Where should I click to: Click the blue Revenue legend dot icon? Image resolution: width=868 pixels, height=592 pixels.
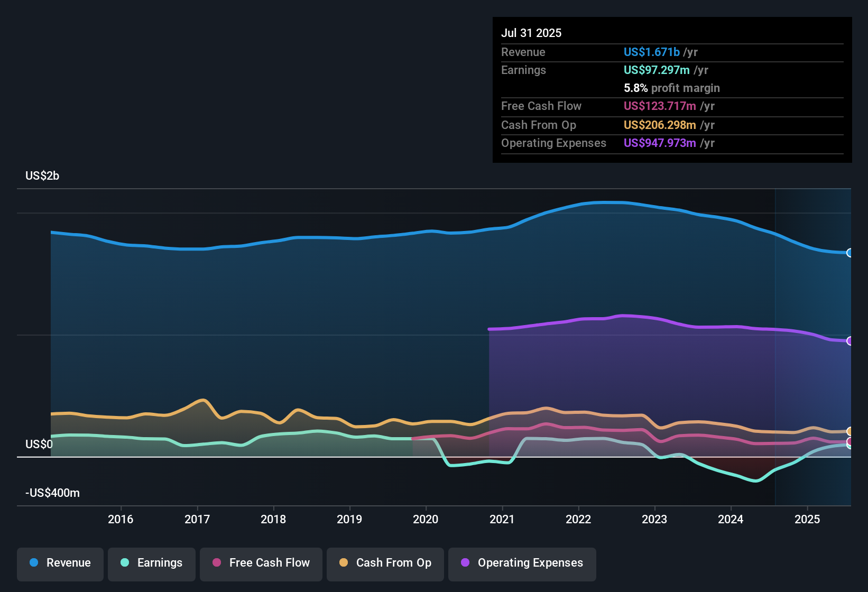coord(34,563)
